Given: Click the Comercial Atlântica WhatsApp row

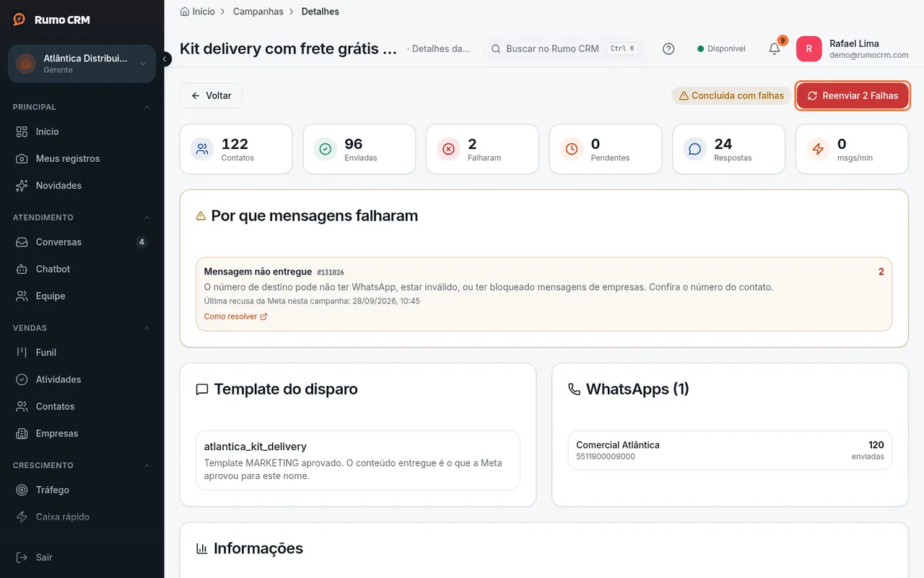Looking at the screenshot, I should [730, 450].
